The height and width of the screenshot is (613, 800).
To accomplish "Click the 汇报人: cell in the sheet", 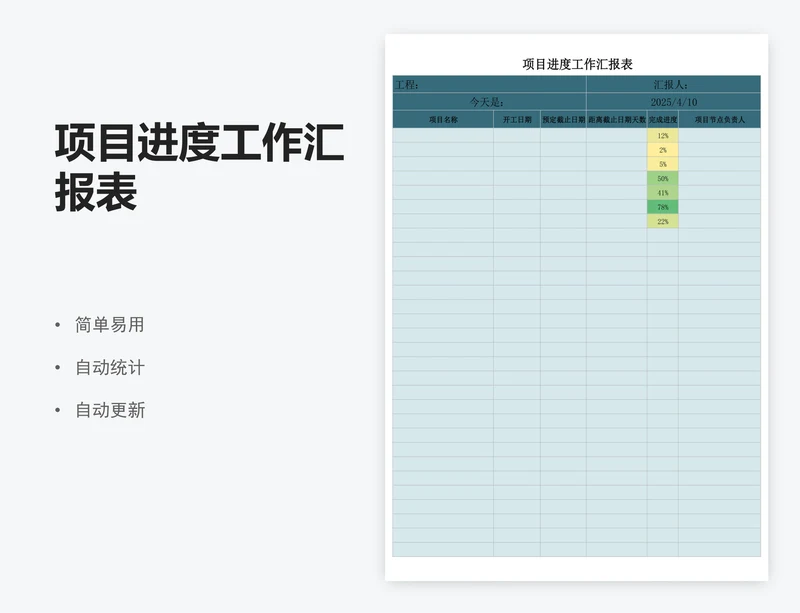I will pos(673,84).
